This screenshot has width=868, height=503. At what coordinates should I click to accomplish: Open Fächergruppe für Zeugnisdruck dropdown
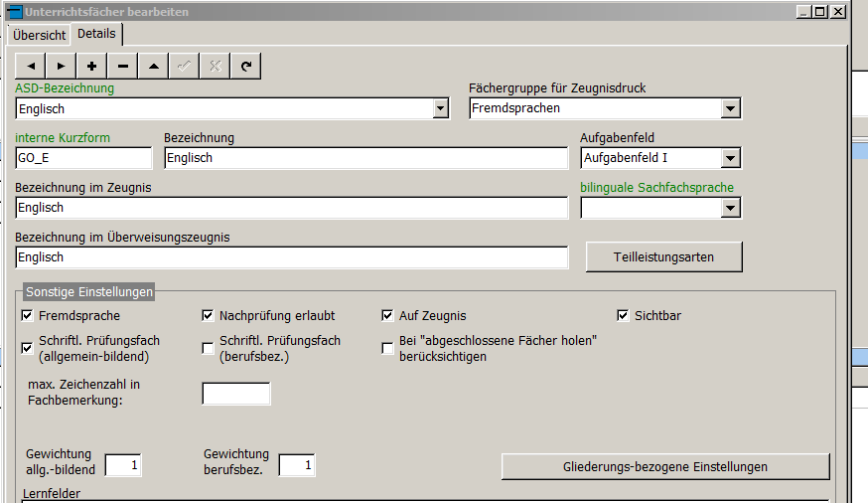click(731, 108)
